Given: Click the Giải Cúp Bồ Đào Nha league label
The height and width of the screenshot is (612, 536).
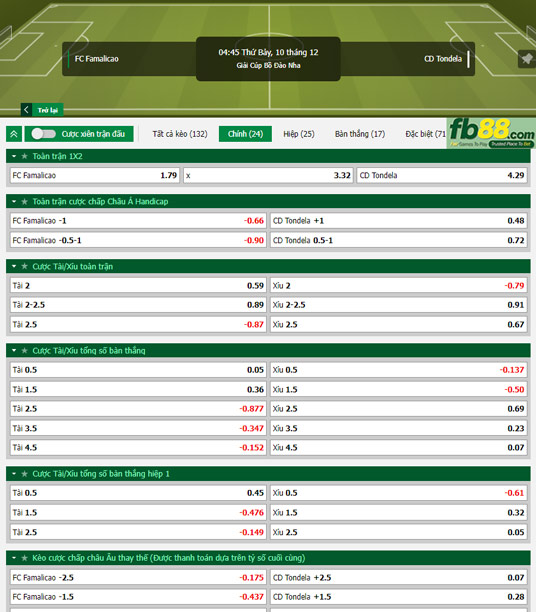Looking at the screenshot, I should click(x=268, y=66).
